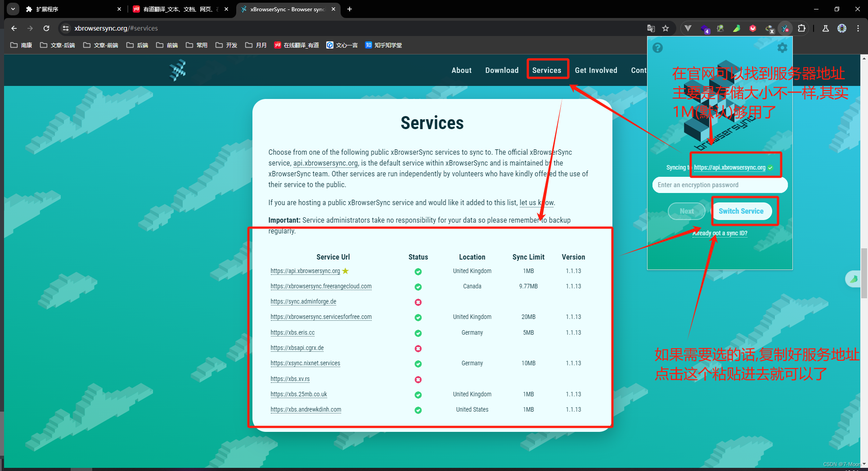Click the 'Already got a sync ID?' link

click(x=720, y=233)
